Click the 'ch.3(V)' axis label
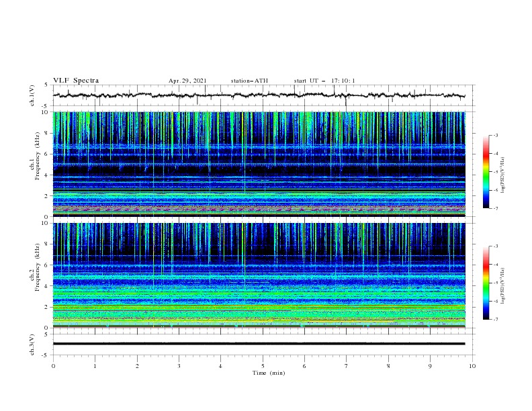Image resolution: width=532 pixels, height=411 pixels. [32, 345]
